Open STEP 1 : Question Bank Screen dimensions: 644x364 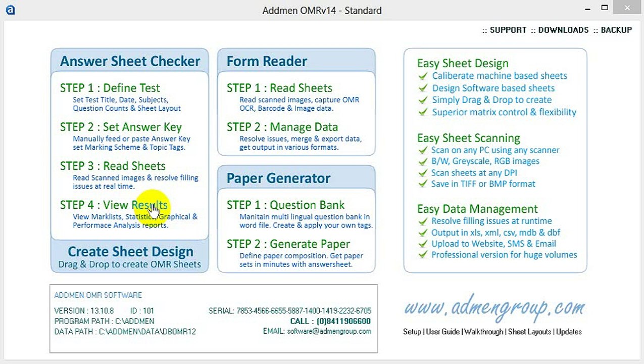pos(285,205)
